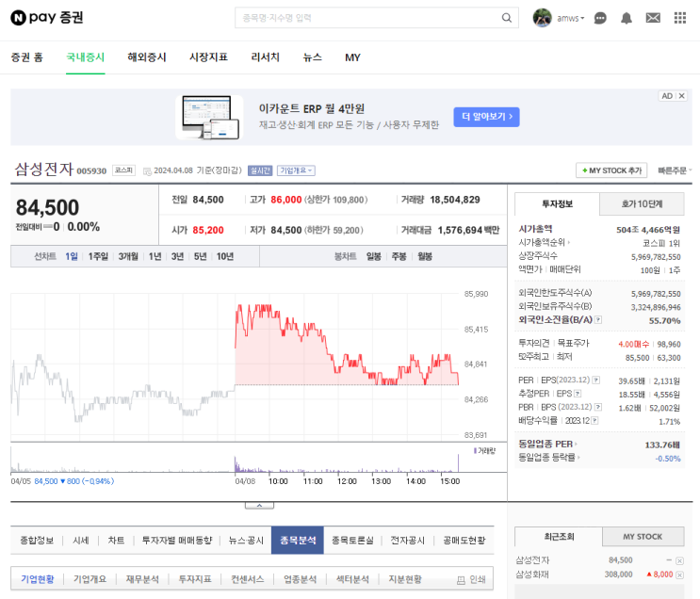The image size is (700, 599).
Task: Click the ERP ad thumbnail image
Action: coord(209,117)
